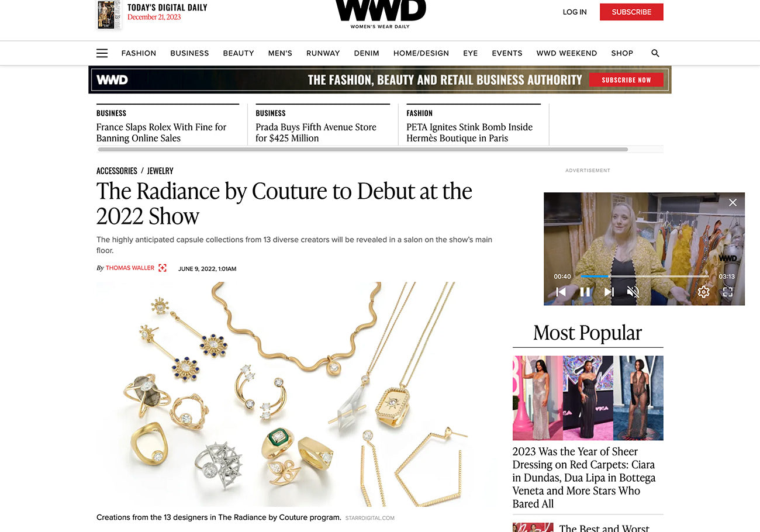The width and height of the screenshot is (760, 532).
Task: Click the search magnifier icon
Action: 655,53
